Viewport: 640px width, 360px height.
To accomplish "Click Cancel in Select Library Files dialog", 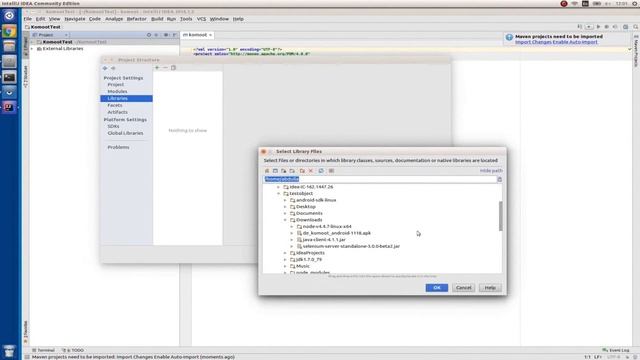I will [x=464, y=288].
